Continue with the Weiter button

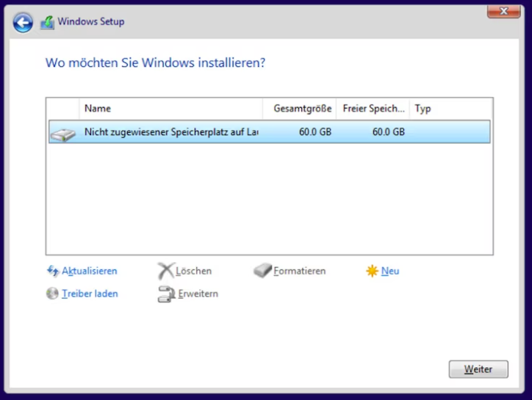click(478, 369)
